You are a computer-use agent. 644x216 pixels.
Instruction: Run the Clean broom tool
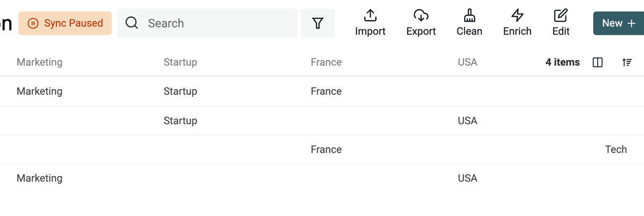pyautogui.click(x=469, y=15)
